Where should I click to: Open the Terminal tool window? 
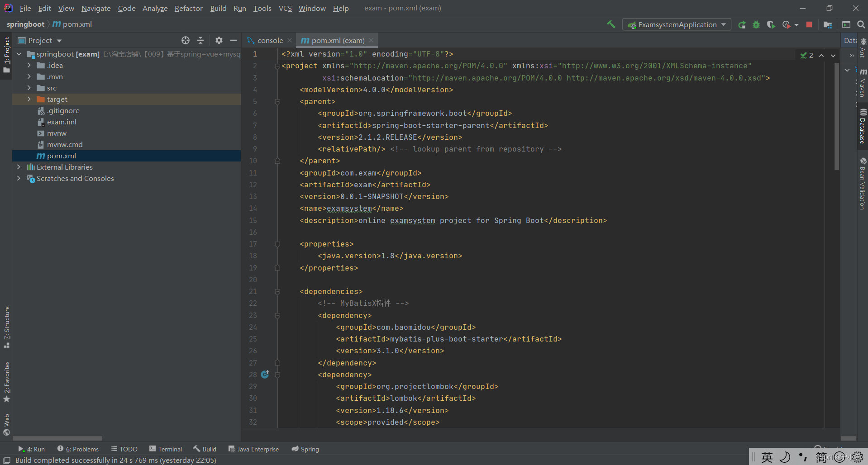pos(166,449)
